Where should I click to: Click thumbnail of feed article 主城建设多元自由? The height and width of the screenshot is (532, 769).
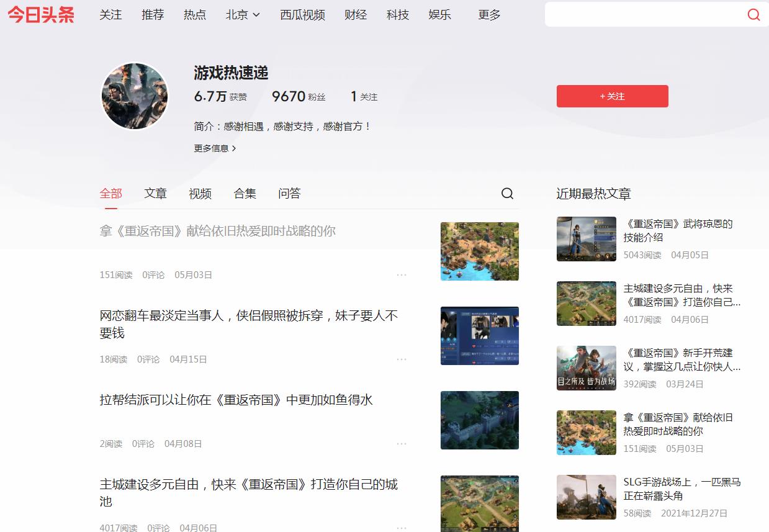pos(480,503)
